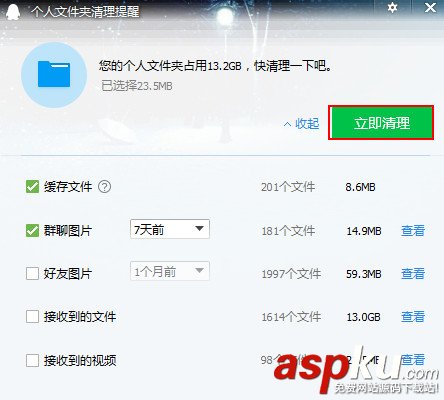Click the 13.0GB size value
The height and width of the screenshot is (400, 444).
(x=363, y=317)
